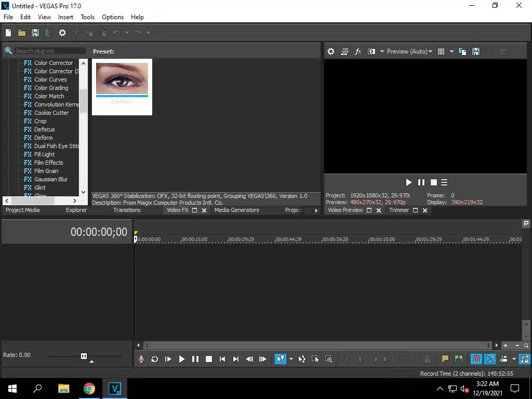Open Google Chrome from taskbar
The width and height of the screenshot is (532, 399).
coord(89,389)
